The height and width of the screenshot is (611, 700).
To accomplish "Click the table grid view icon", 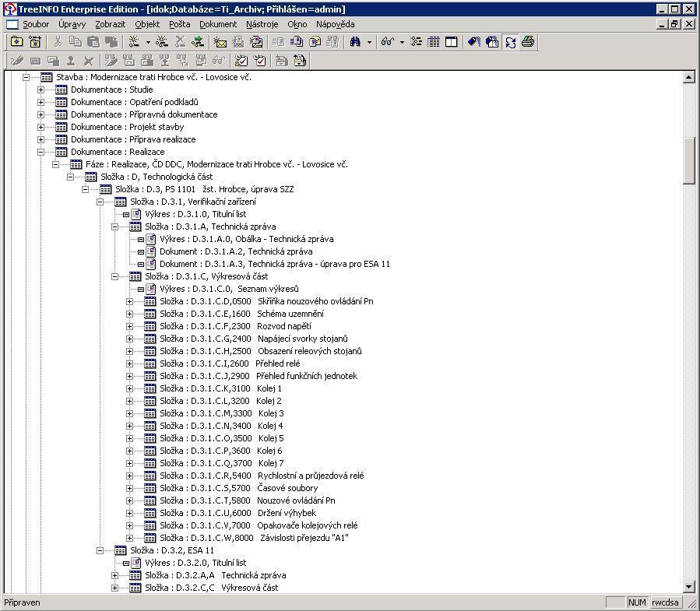I will [x=434, y=42].
